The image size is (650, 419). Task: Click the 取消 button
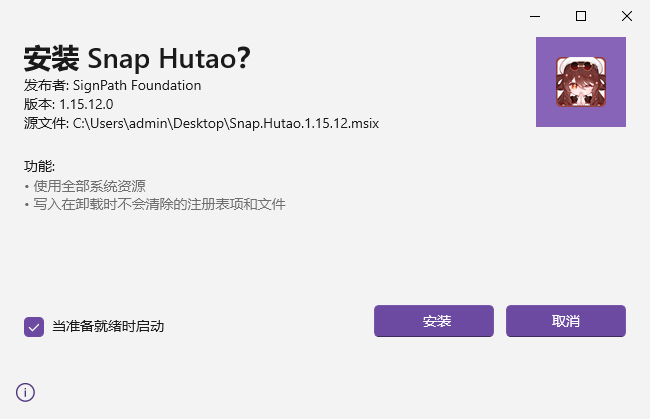pos(566,321)
